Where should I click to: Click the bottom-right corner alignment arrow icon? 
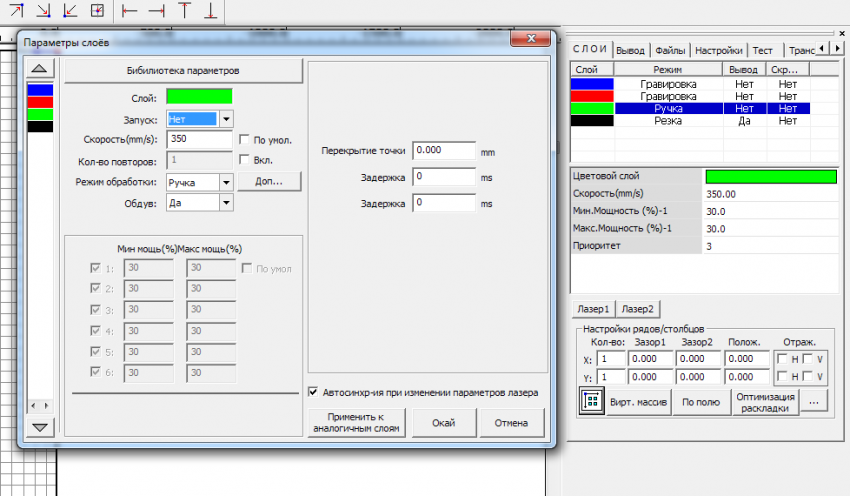pyautogui.click(x=43, y=11)
